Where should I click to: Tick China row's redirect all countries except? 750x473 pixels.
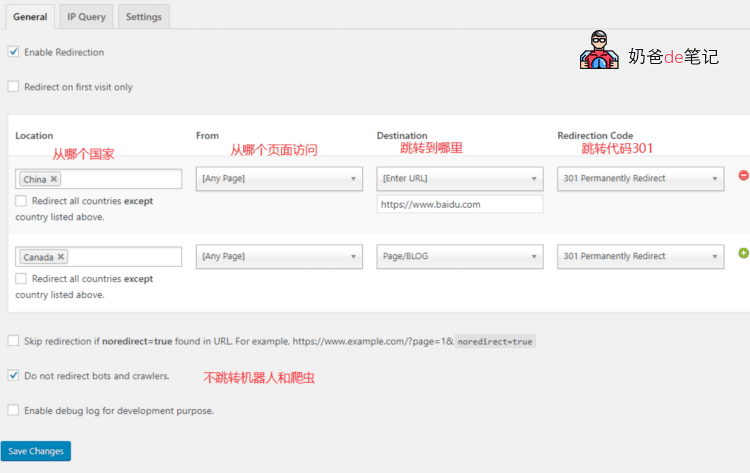pyautogui.click(x=22, y=201)
